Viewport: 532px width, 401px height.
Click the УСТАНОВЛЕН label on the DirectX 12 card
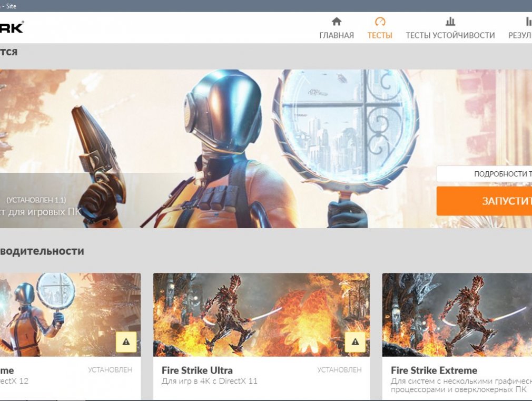pos(110,370)
